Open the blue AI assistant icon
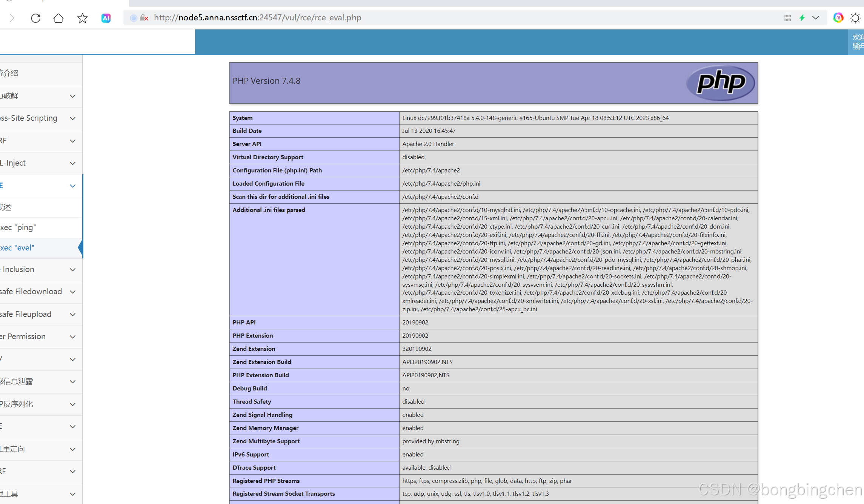The width and height of the screenshot is (864, 504). [106, 18]
